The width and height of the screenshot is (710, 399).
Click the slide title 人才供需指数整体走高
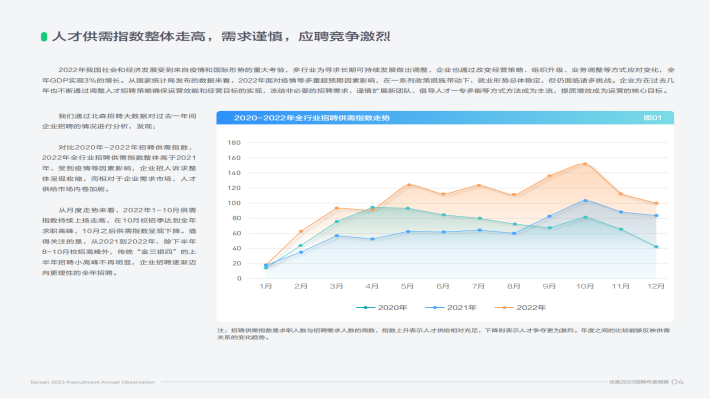(x=131, y=37)
